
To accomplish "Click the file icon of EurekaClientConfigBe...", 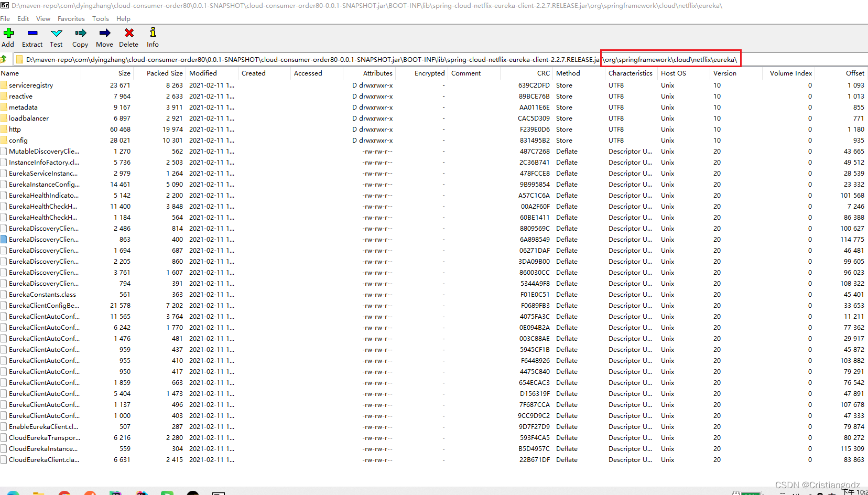I will pos(4,306).
